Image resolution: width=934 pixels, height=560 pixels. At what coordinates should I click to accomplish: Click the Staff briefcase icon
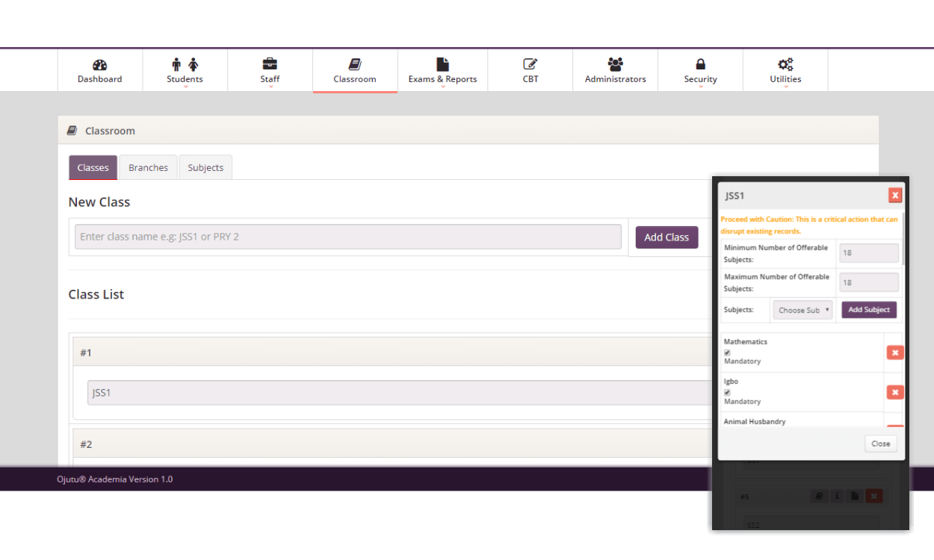point(270,64)
